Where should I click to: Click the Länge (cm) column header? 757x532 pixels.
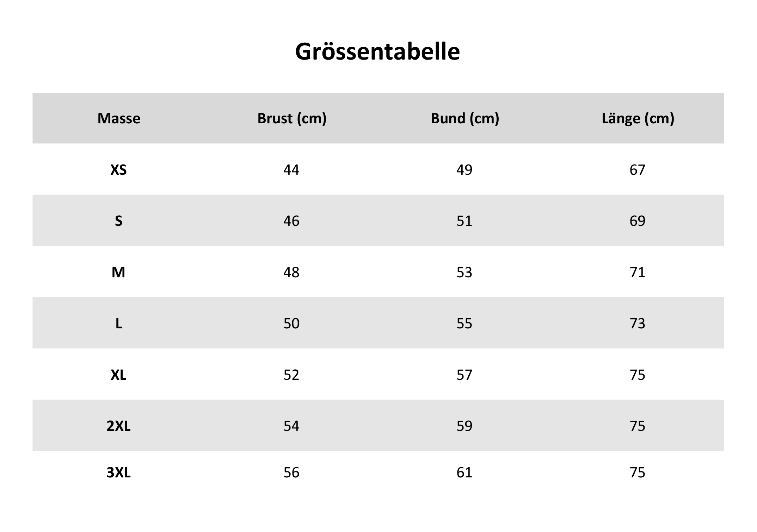(x=638, y=118)
